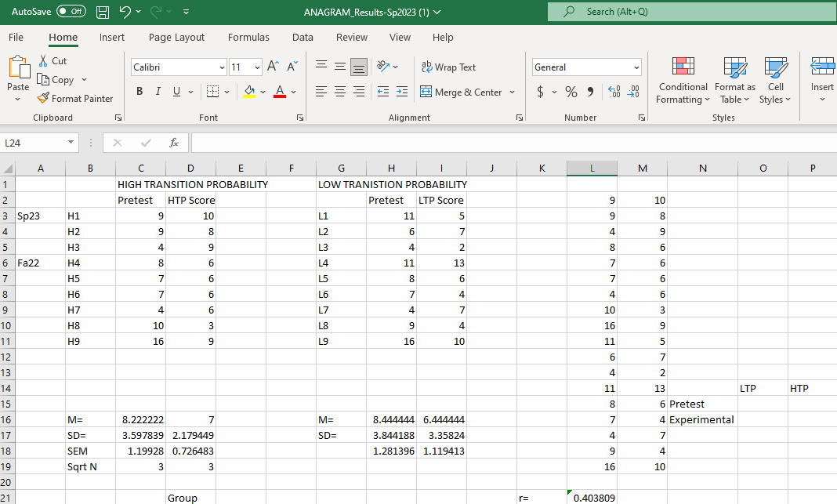Click the Format Painter brush icon

[x=44, y=99]
